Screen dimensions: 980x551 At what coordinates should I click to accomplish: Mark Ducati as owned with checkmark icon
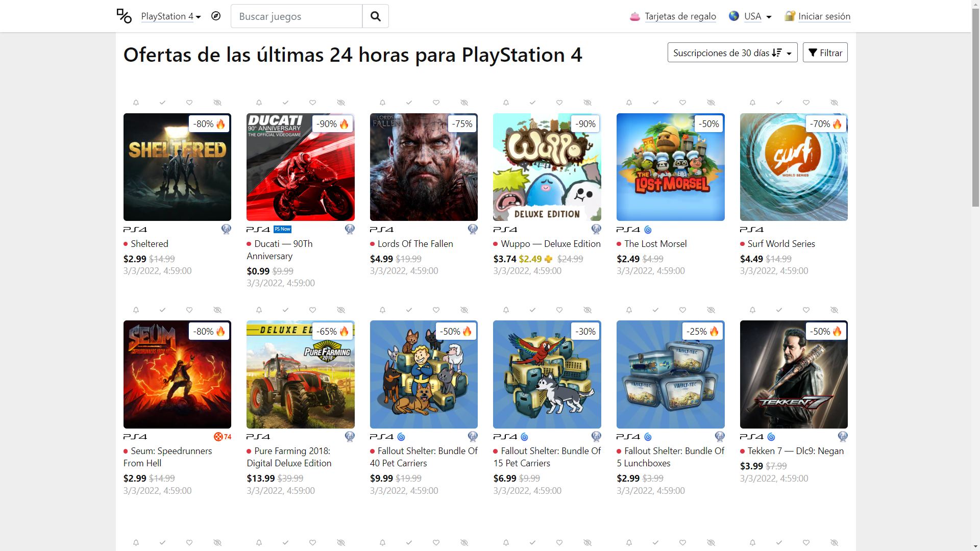pyautogui.click(x=286, y=103)
